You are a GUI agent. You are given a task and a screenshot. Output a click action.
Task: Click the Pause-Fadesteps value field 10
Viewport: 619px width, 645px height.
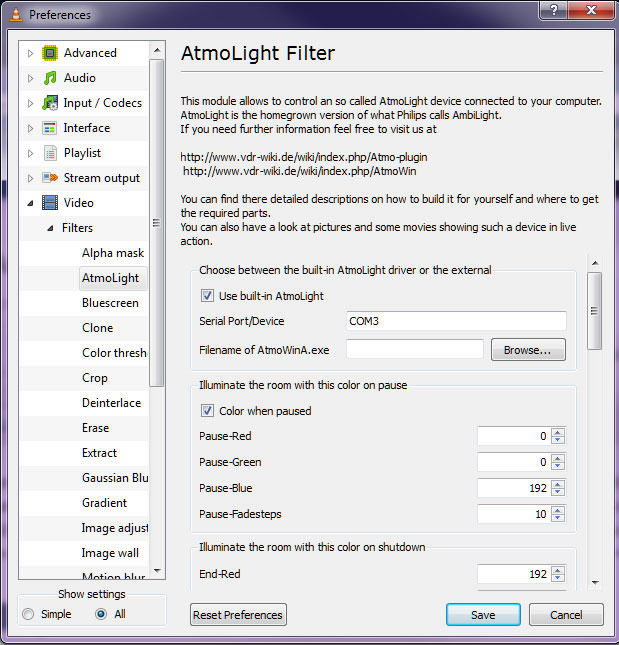point(514,514)
